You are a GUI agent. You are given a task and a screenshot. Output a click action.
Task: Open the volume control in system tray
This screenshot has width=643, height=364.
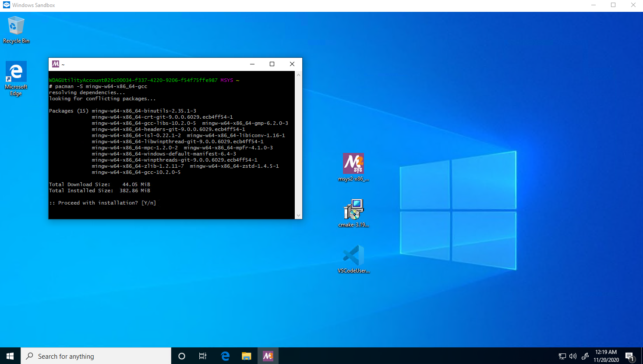click(x=573, y=356)
